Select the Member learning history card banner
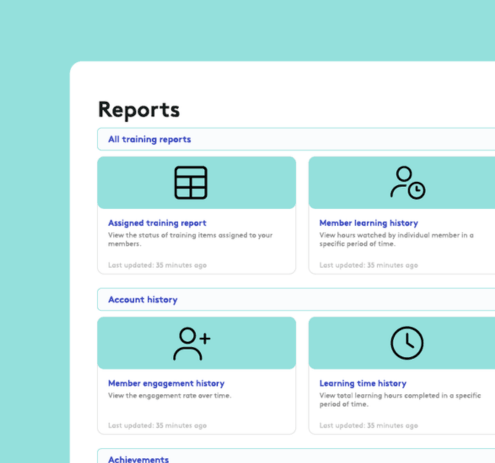Screen dimensions: 495x463 [x=402, y=183]
